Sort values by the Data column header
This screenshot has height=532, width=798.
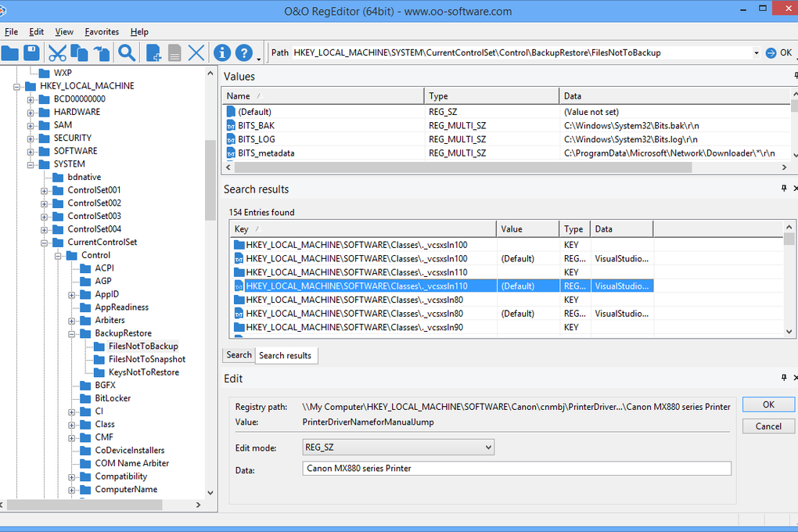coord(675,95)
